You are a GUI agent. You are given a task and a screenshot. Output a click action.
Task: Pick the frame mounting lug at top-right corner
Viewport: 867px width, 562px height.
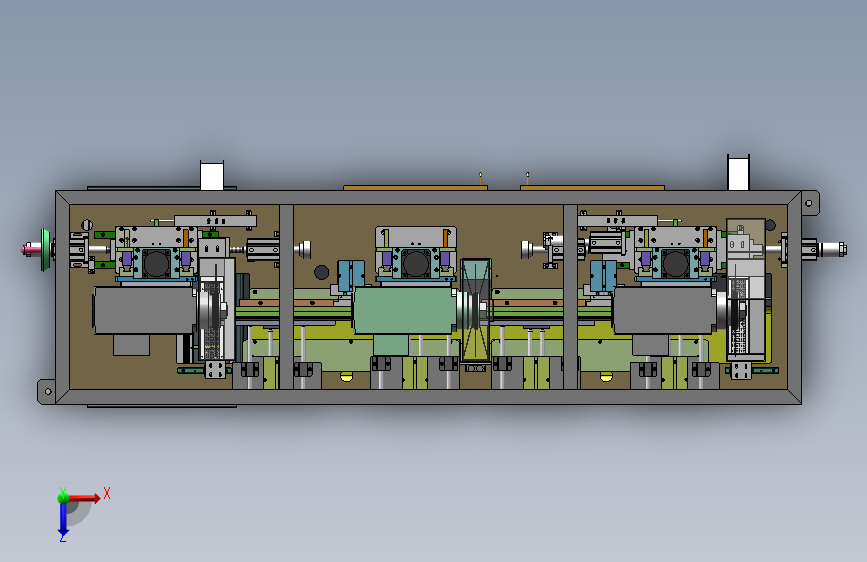(x=809, y=203)
